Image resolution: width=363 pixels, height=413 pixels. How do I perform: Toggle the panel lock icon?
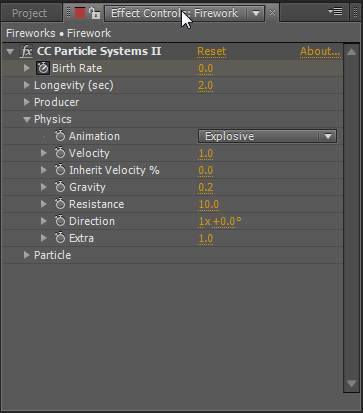pos(95,13)
